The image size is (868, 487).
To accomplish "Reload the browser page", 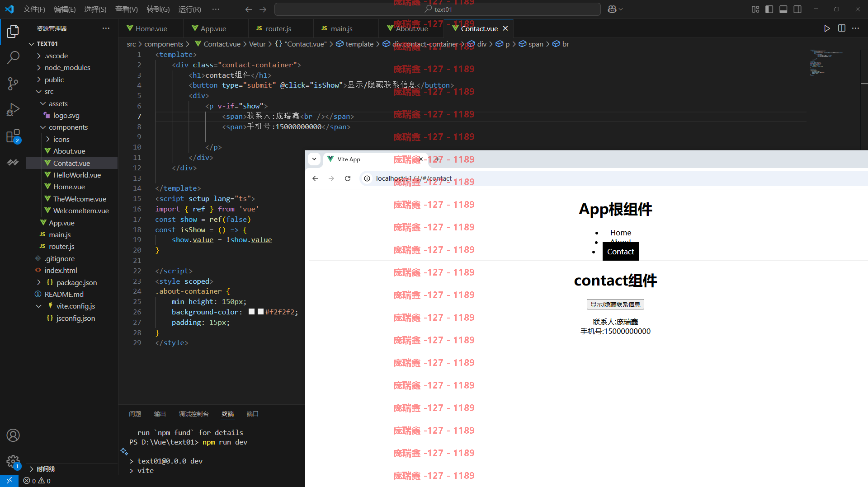I will (x=348, y=178).
